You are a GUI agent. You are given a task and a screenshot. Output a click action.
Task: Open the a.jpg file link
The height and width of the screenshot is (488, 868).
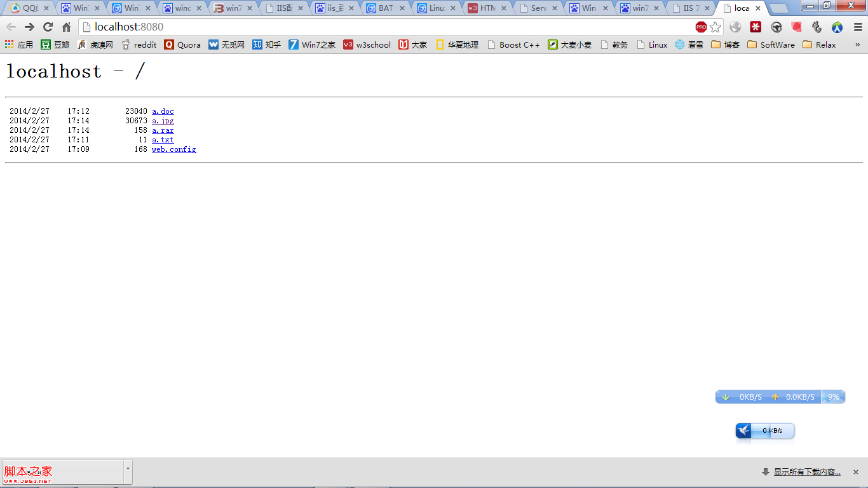[163, 121]
